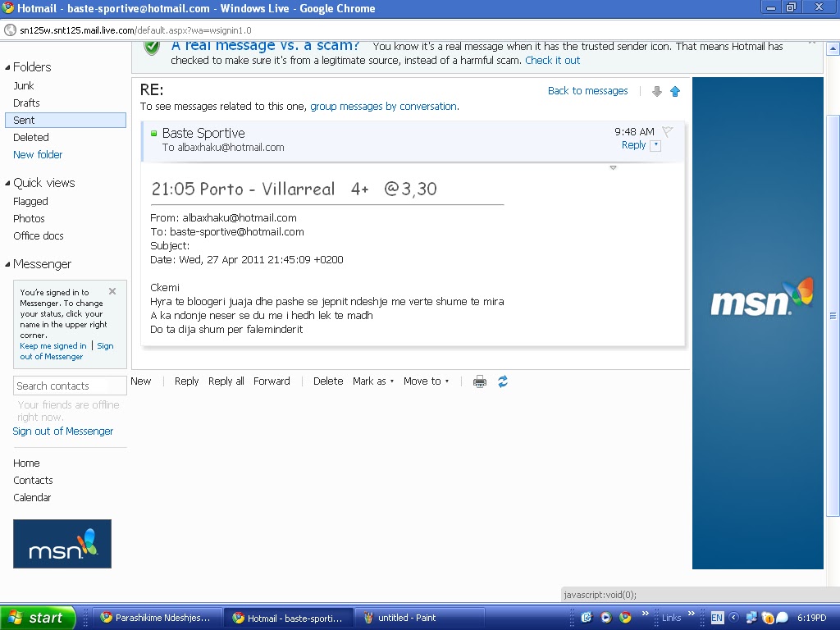
Task: Open the Junk folder
Action: (24, 85)
